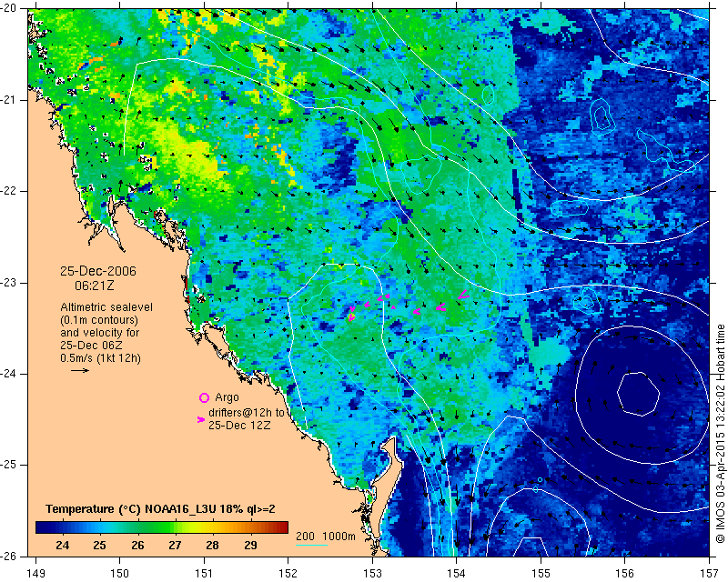The image size is (728, 582).
Task: Click the longitude label "153"
Action: pos(372,574)
